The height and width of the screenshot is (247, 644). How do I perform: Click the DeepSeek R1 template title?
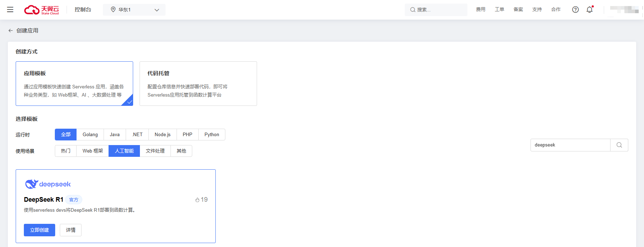[43, 200]
